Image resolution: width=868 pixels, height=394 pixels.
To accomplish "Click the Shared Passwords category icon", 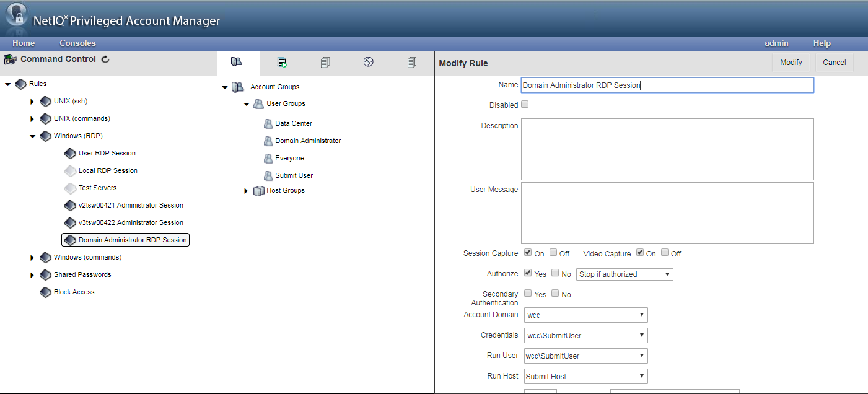I will pos(45,274).
